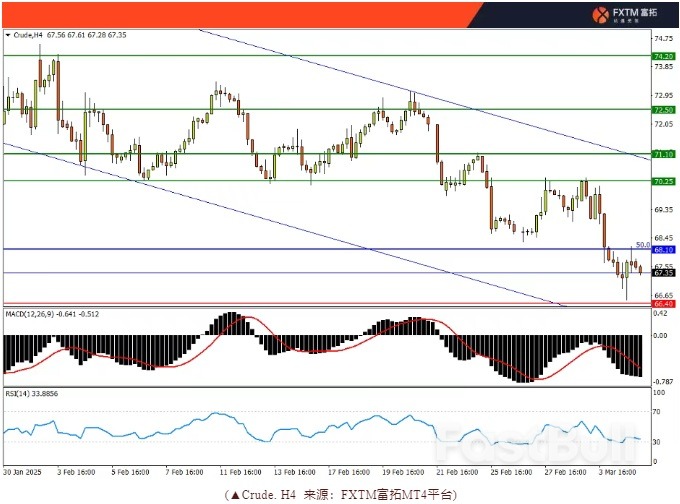This screenshot has width=680, height=504.
Task: Click the small triangle beside Crude,H4
Action: point(9,35)
